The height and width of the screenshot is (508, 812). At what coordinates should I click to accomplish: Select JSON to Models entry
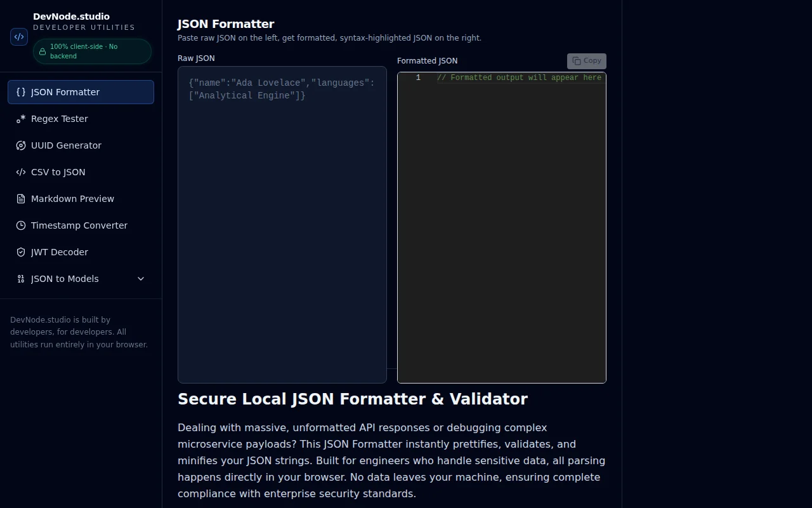point(81,279)
